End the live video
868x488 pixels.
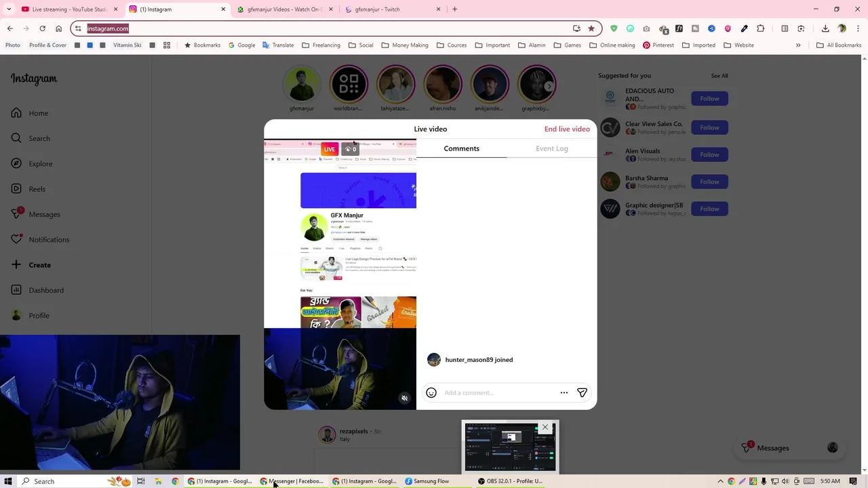(x=567, y=129)
